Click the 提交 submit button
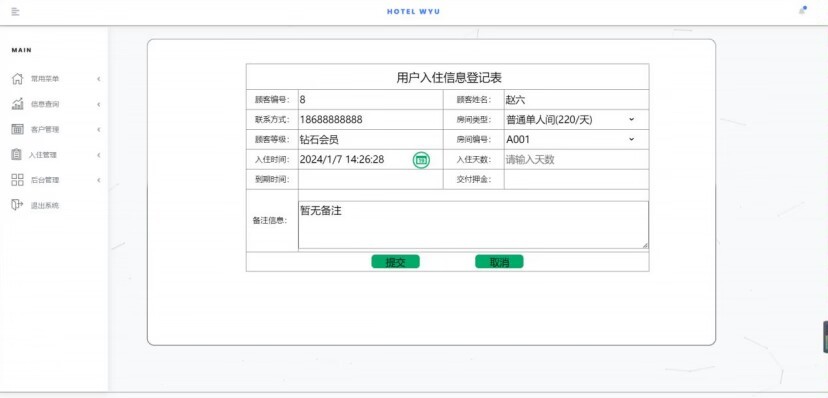This screenshot has height=398, width=828. 396,262
